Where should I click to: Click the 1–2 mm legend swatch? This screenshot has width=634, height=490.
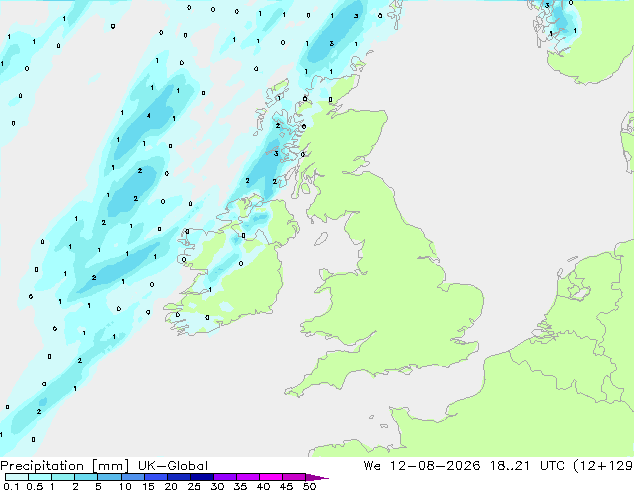63,477
